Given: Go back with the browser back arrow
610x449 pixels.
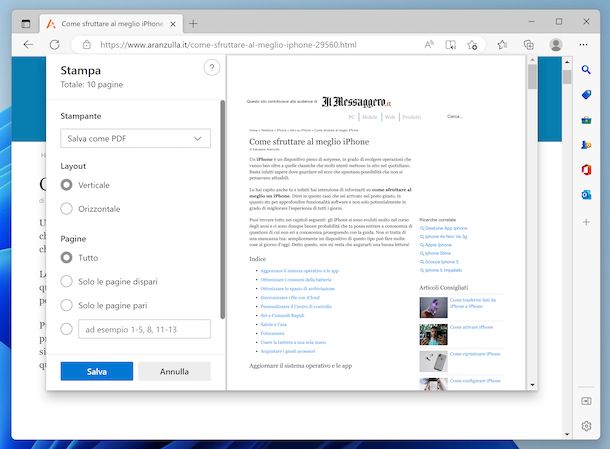Looking at the screenshot, I should 28,45.
